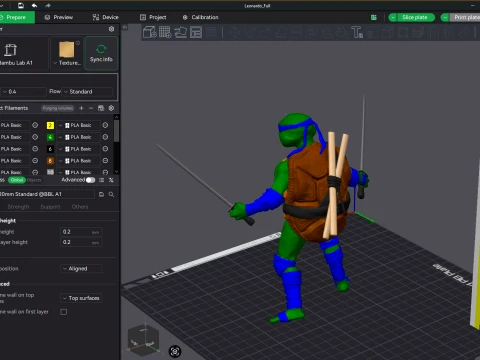Click the Auto orient toolbar icon
This screenshot has width=480, height=360.
pyautogui.click(x=181, y=32)
